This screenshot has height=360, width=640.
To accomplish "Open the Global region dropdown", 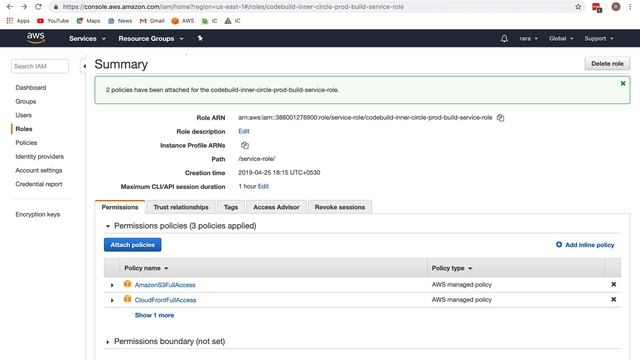I will [561, 38].
